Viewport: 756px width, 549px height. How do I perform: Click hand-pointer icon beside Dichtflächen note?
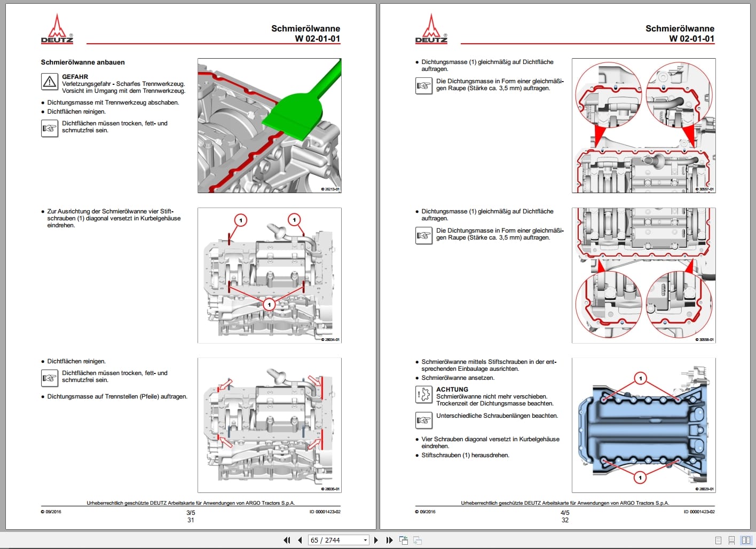49,128
